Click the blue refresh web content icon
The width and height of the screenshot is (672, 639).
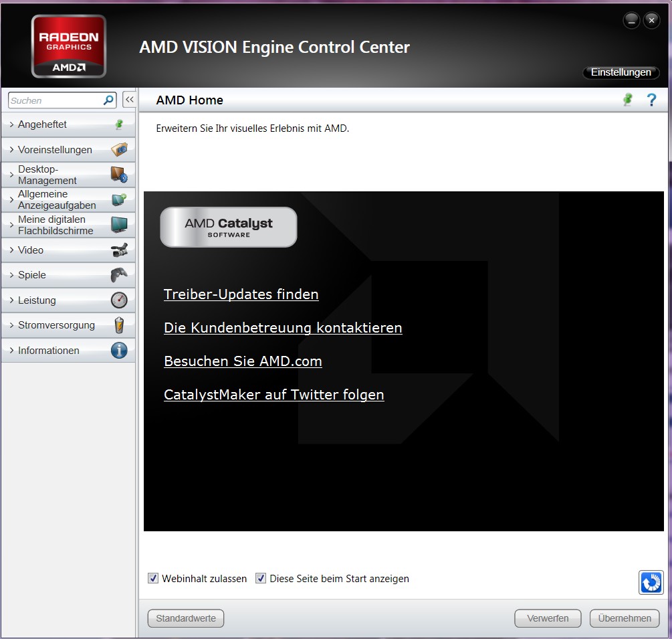tap(651, 582)
